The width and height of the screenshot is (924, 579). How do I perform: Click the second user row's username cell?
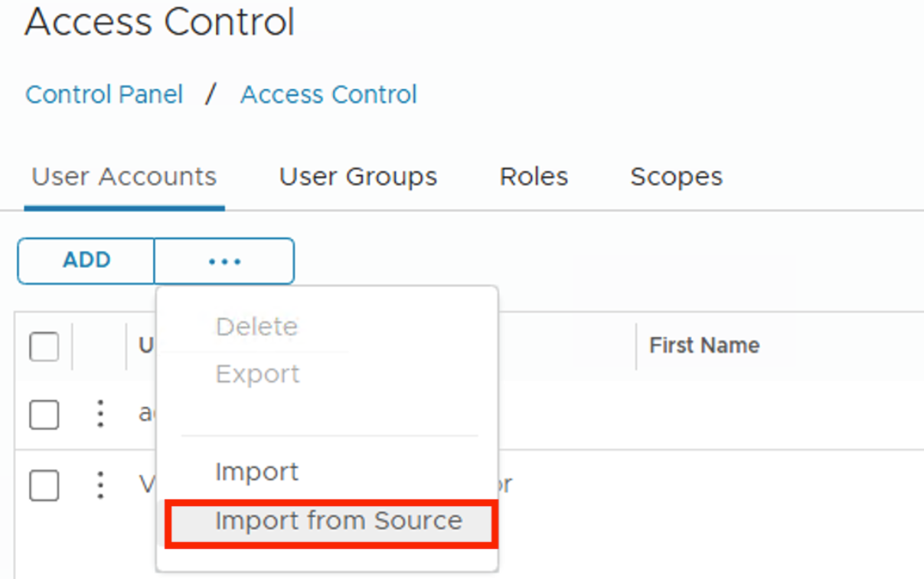tap(146, 485)
